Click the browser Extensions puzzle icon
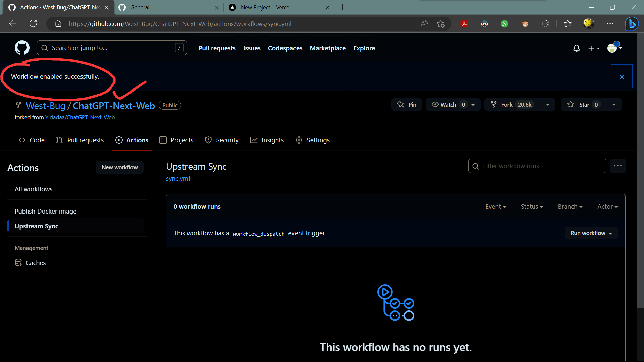 point(545,24)
